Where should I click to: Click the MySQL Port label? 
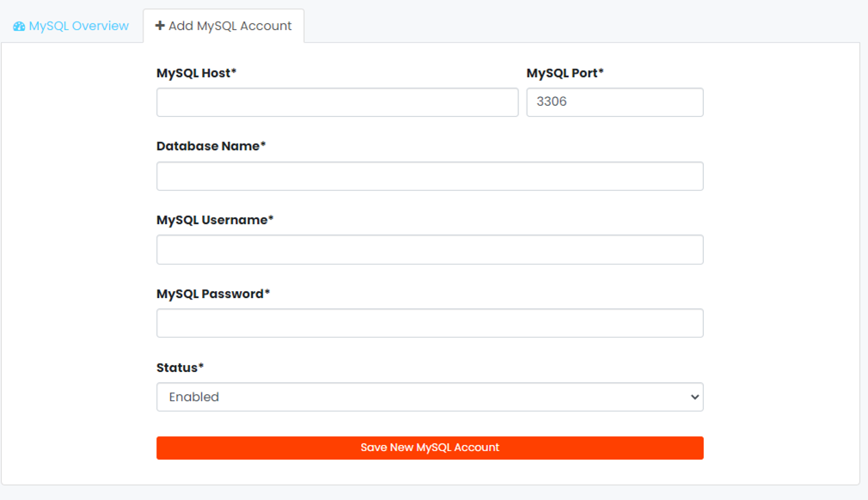(x=565, y=73)
